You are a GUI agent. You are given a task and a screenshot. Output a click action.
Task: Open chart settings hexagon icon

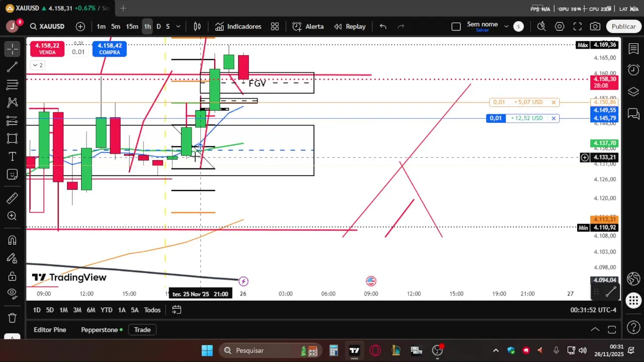pyautogui.click(x=559, y=27)
